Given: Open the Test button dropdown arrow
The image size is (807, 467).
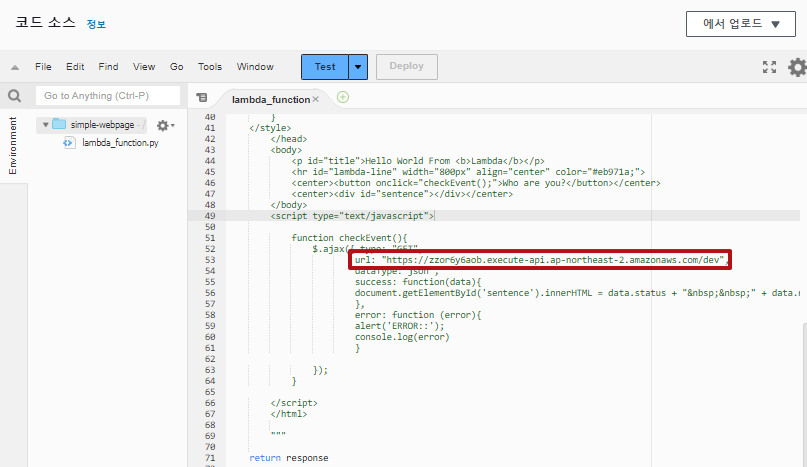Looking at the screenshot, I should (358, 67).
